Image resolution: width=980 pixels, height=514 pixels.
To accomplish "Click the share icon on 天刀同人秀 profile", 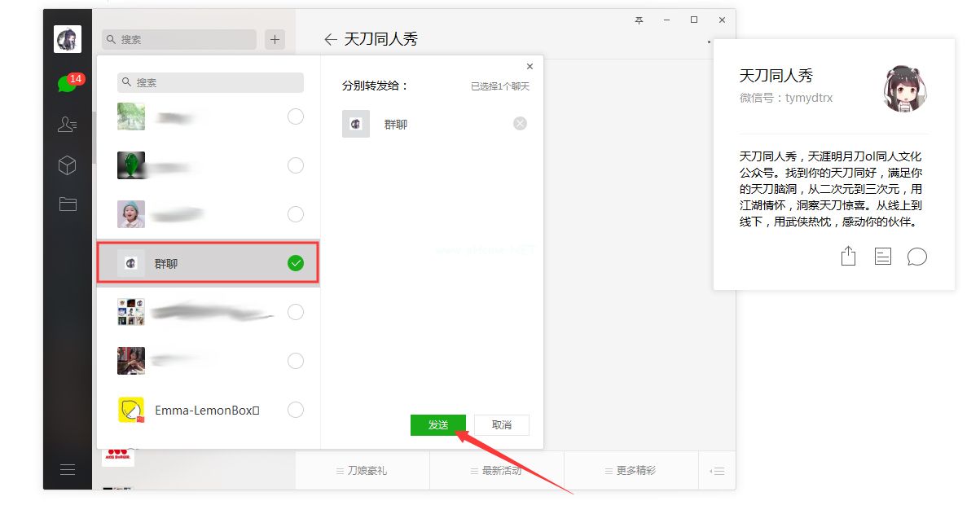I will (x=848, y=256).
